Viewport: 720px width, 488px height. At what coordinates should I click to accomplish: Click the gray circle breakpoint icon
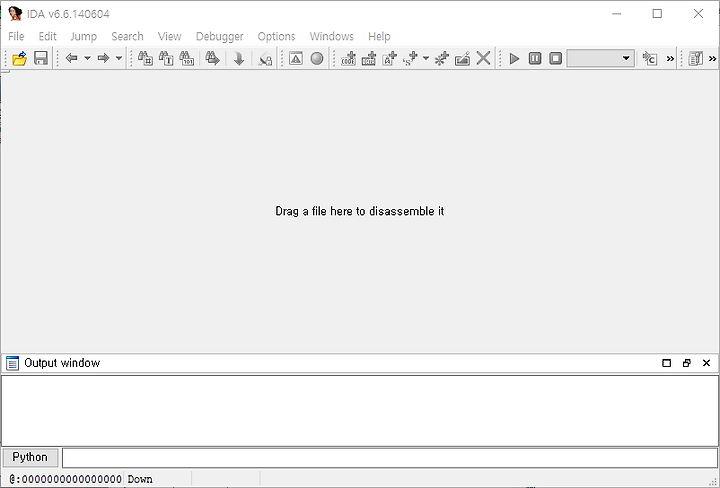coord(317,58)
